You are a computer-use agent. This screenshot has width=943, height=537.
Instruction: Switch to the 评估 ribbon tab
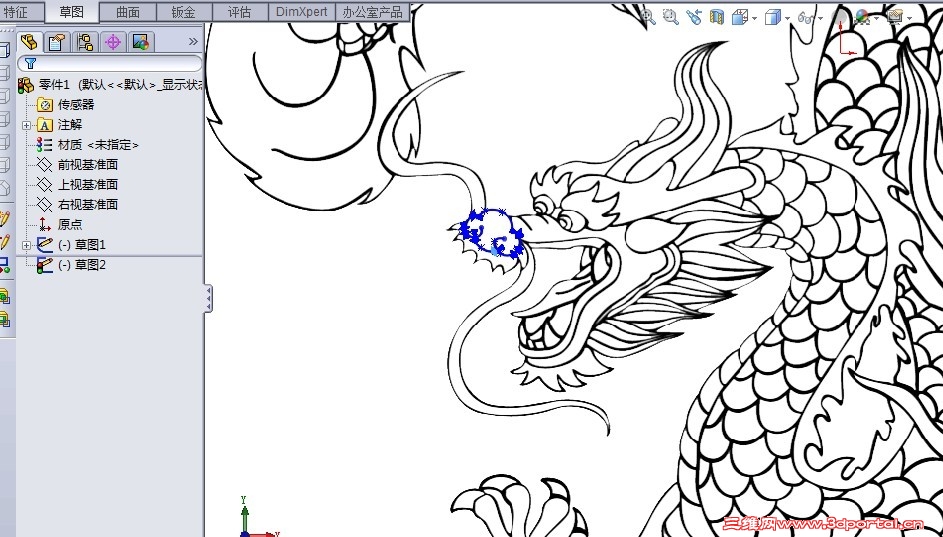(240, 12)
